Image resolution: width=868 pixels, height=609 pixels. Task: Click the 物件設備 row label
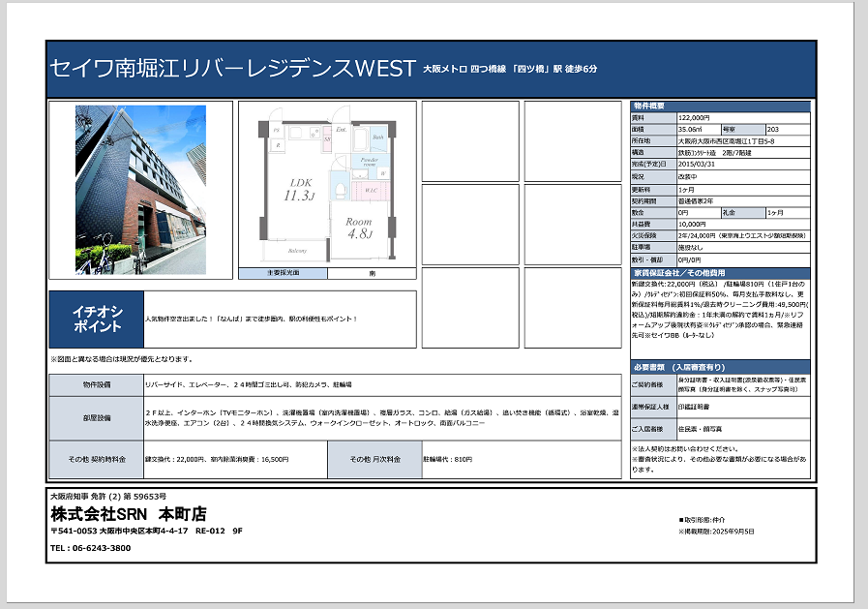coord(96,384)
